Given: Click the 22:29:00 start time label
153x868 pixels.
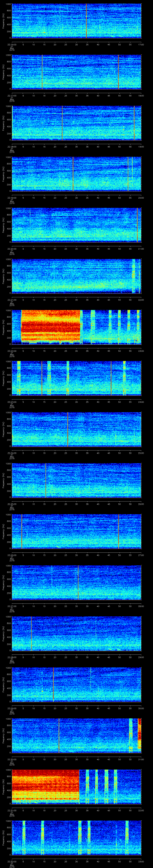Looking at the screenshot, I should [x=12, y=708].
